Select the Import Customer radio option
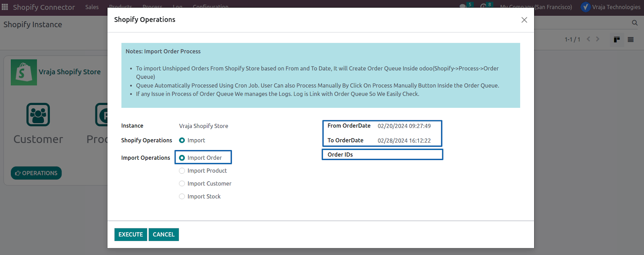Image resolution: width=644 pixels, height=255 pixels. tap(182, 183)
